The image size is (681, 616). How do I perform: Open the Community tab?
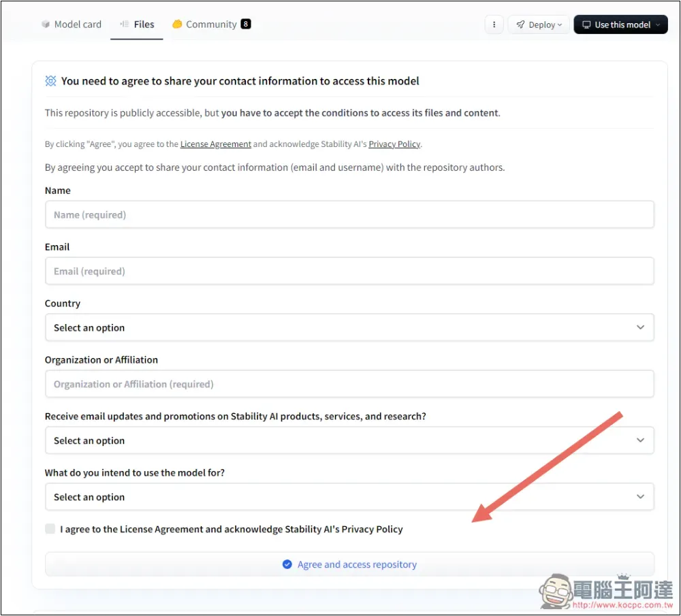(212, 25)
